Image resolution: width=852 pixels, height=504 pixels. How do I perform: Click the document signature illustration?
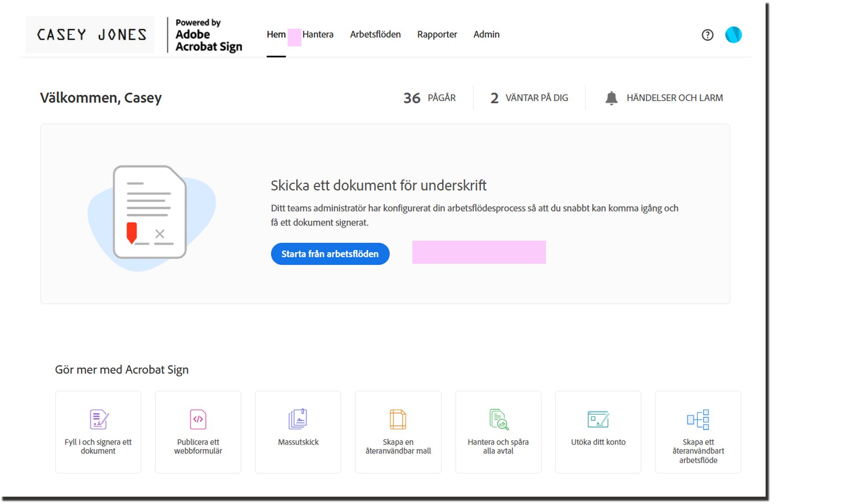coord(152,217)
